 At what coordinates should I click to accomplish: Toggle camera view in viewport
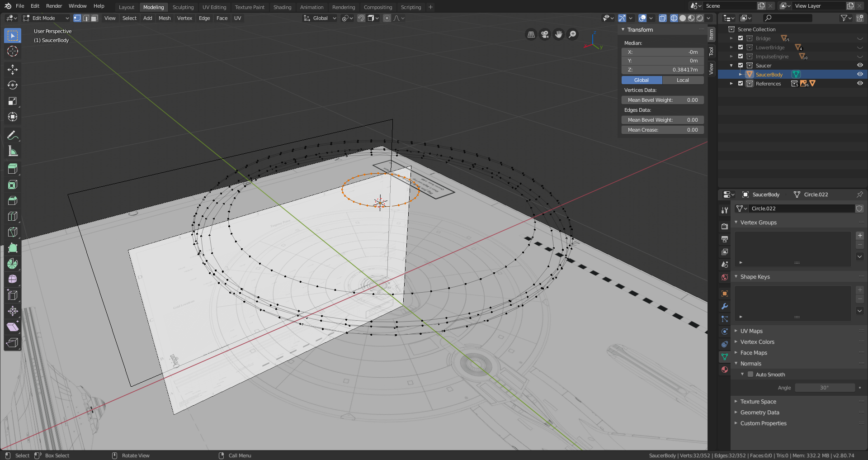coord(545,34)
